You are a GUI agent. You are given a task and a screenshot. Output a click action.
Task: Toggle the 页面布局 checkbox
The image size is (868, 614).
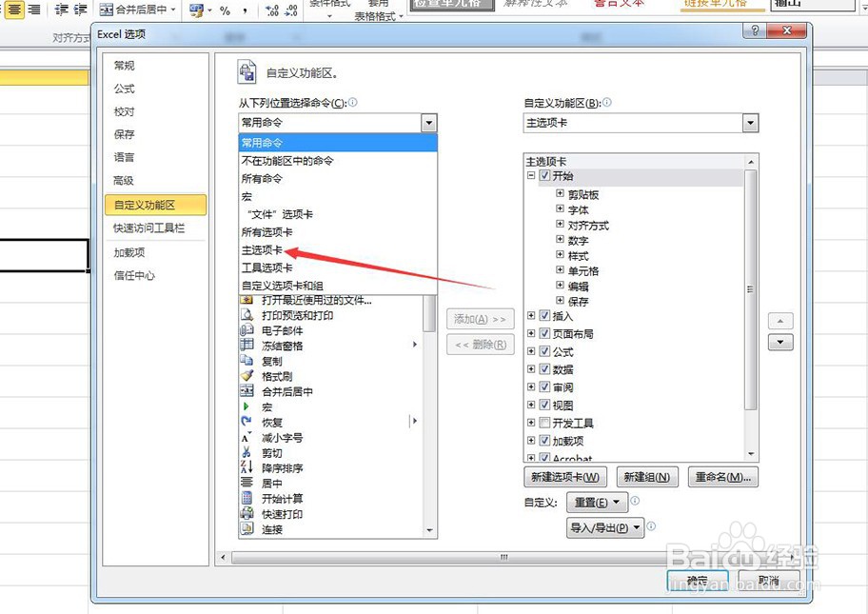pos(544,333)
